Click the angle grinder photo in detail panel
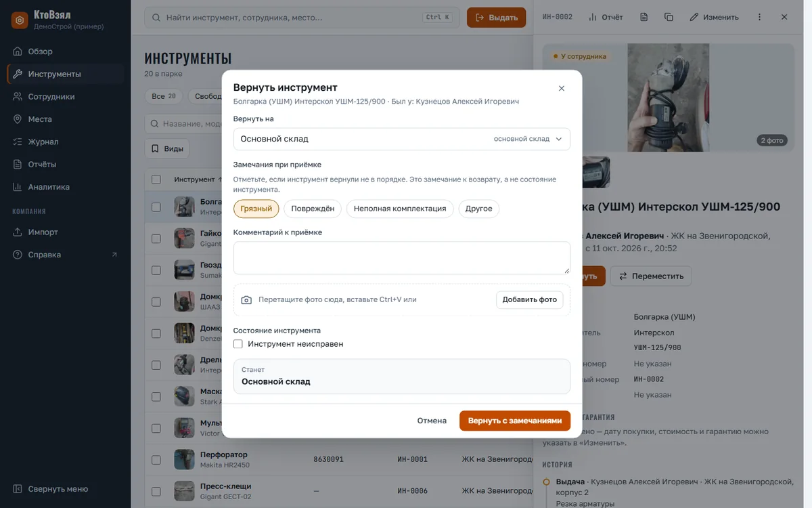Viewport: 812px width, 508px height. [669, 98]
